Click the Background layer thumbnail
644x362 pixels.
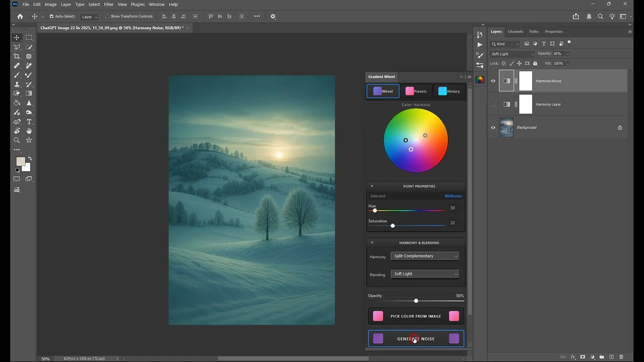[506, 127]
